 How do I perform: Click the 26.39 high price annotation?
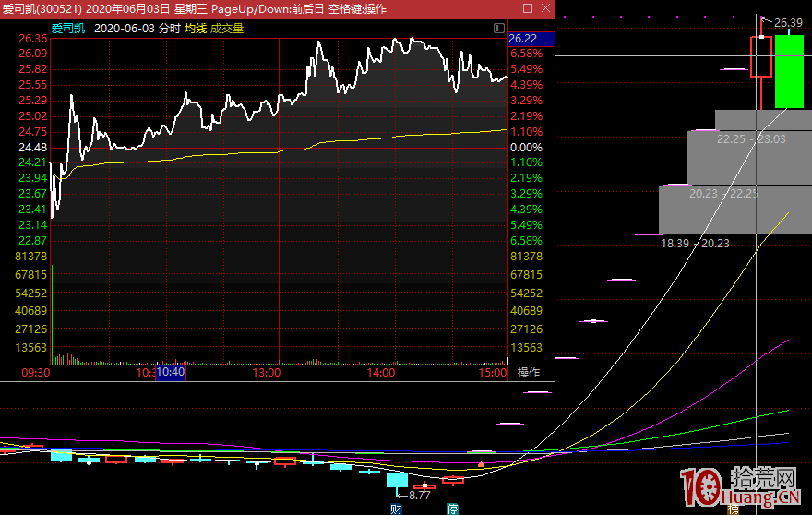click(x=787, y=22)
